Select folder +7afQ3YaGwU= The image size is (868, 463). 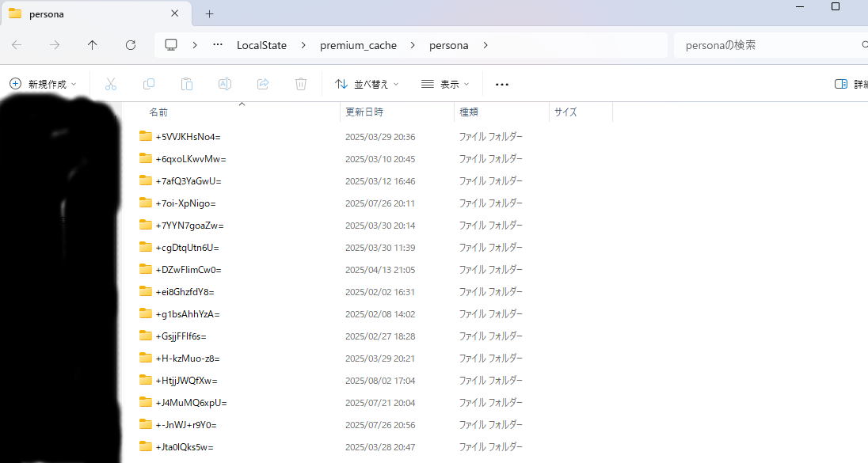coord(188,181)
